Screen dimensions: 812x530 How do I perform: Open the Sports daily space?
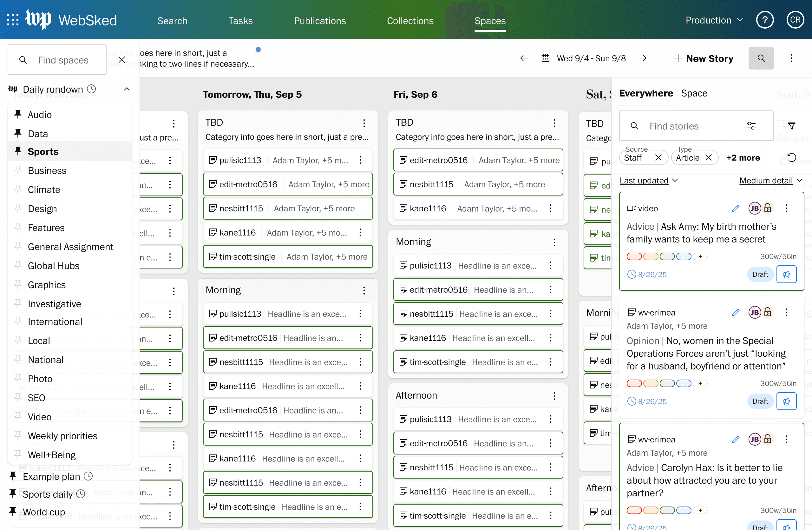pos(48,494)
